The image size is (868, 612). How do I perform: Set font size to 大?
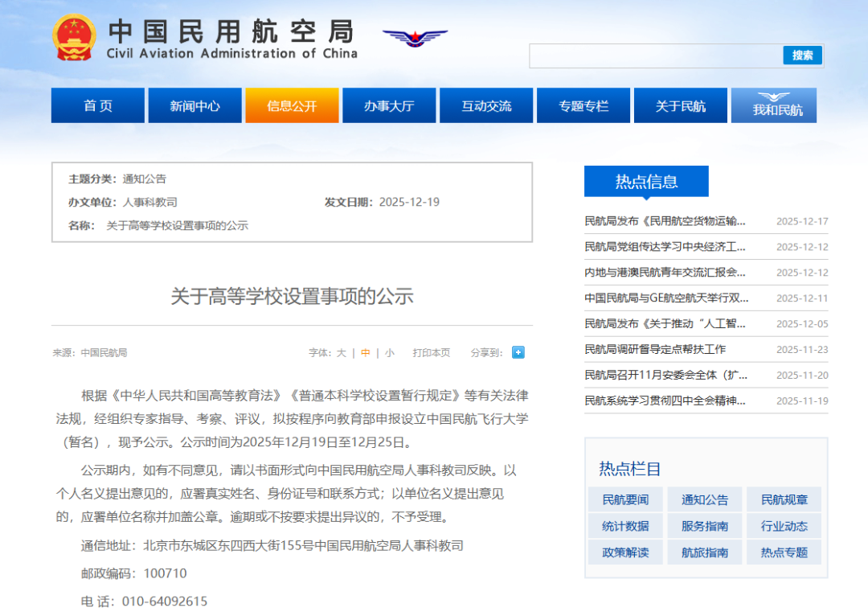tap(341, 352)
